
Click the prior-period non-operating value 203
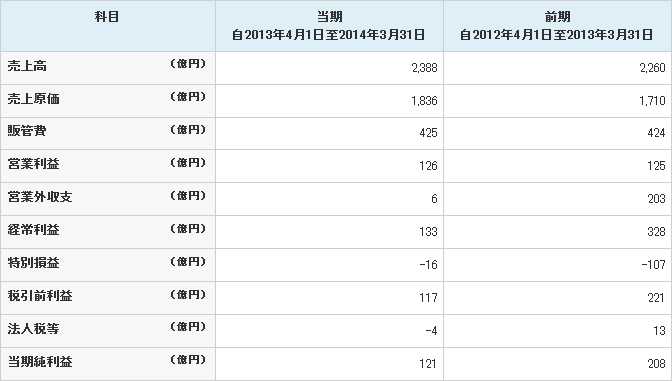(x=656, y=199)
